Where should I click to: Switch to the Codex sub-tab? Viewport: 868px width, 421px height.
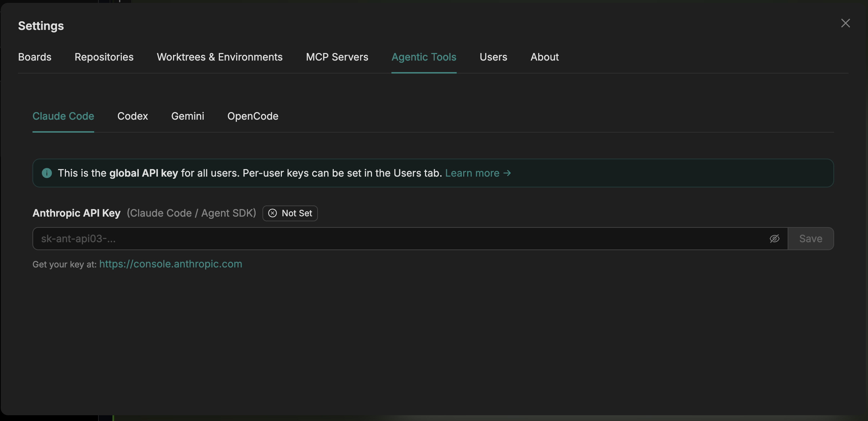[133, 116]
